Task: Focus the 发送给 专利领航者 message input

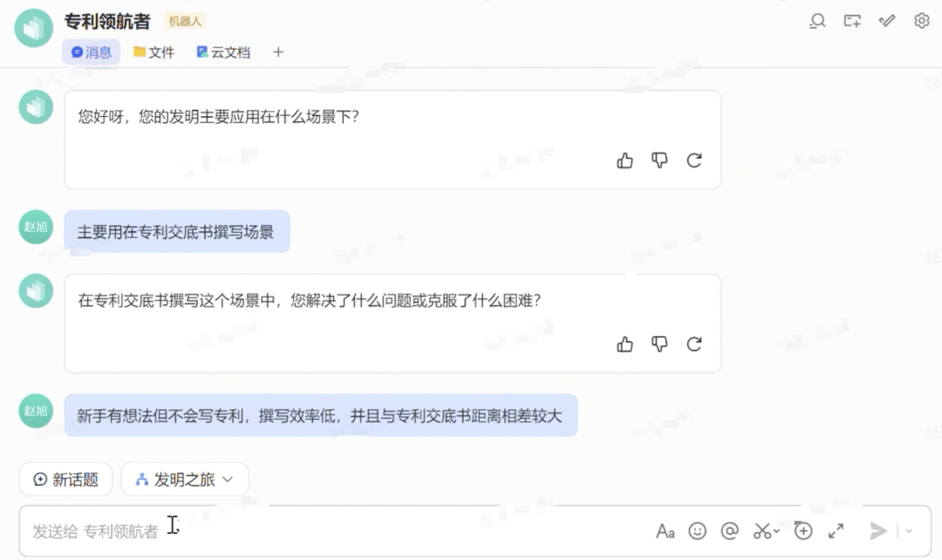Action: pos(331,530)
